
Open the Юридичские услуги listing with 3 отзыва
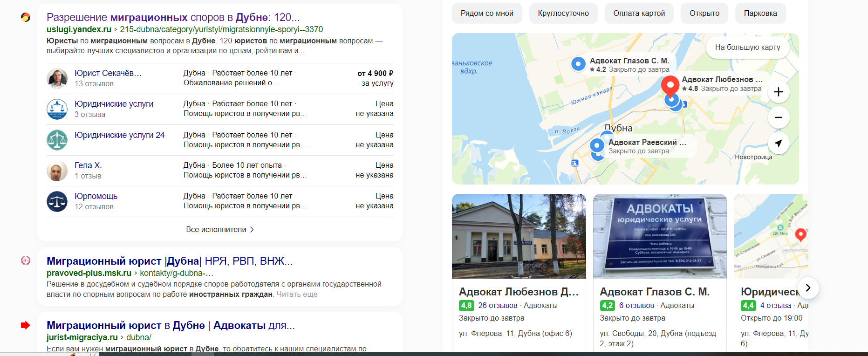[114, 104]
